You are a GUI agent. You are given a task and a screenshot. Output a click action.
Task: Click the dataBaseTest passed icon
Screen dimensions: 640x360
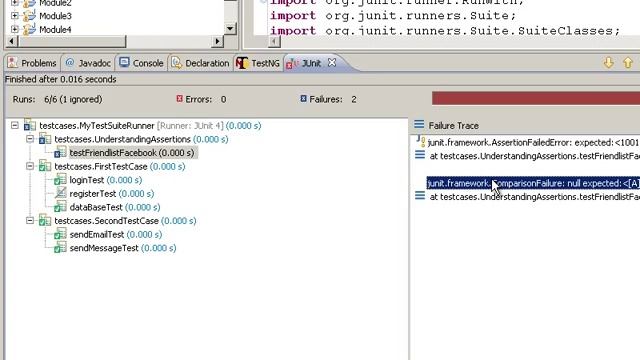point(60,207)
